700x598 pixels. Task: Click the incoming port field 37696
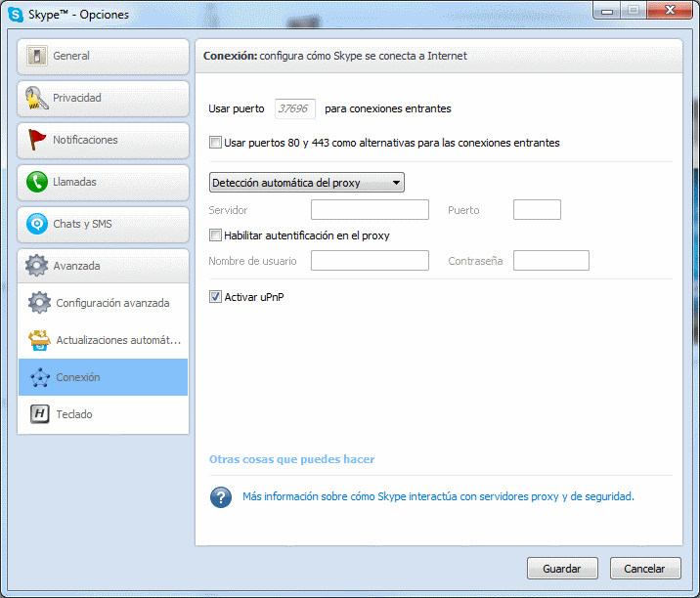click(x=295, y=108)
